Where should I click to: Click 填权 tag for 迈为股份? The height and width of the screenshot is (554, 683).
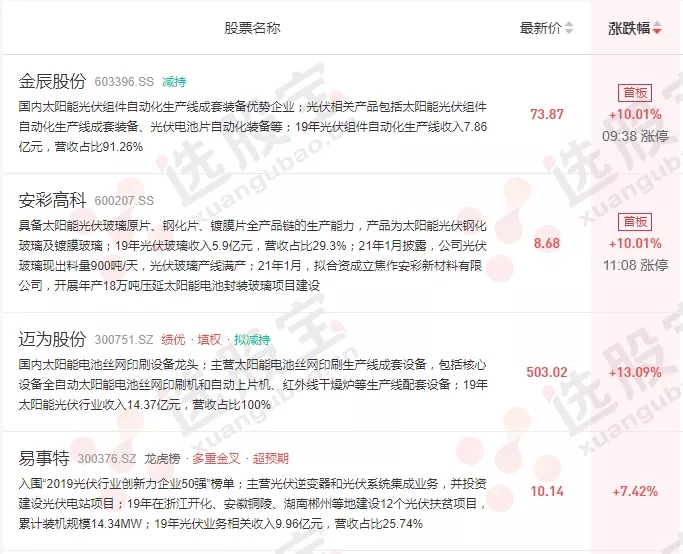tap(209, 339)
